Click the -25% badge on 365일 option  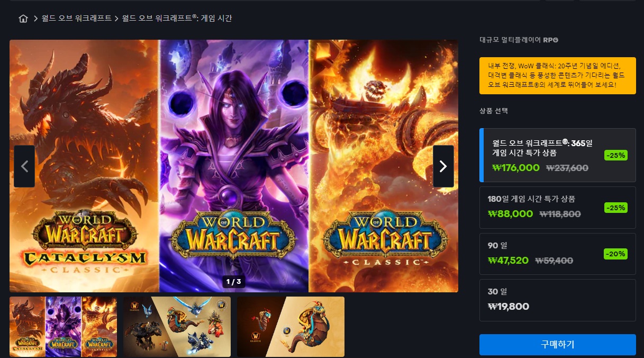point(616,155)
